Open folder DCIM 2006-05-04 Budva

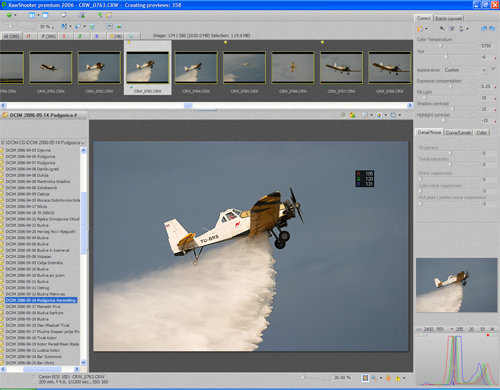(x=27, y=238)
